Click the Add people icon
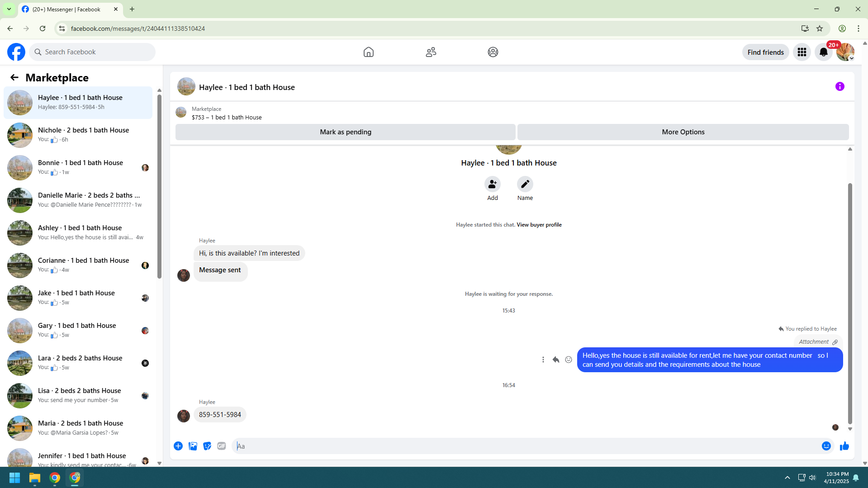868x488 pixels. (493, 184)
